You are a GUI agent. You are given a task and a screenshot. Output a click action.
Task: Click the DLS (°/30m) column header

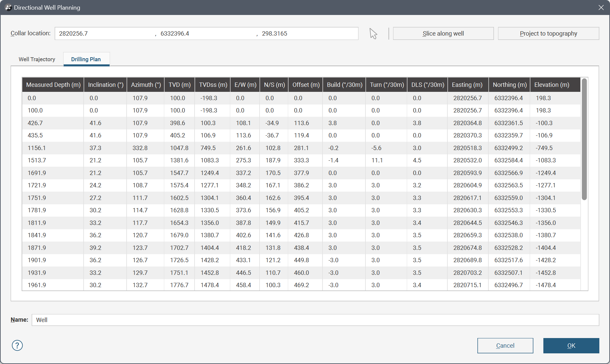click(427, 85)
